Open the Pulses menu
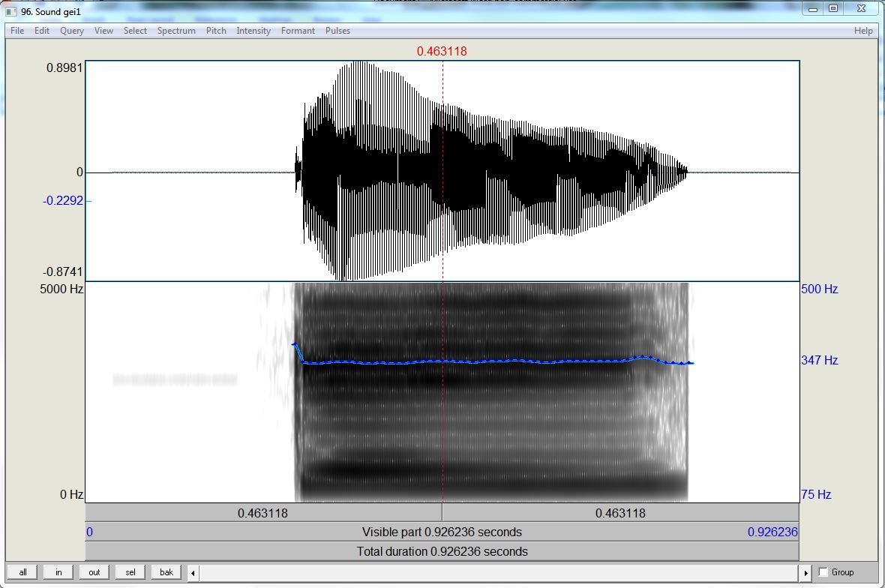 pos(337,31)
